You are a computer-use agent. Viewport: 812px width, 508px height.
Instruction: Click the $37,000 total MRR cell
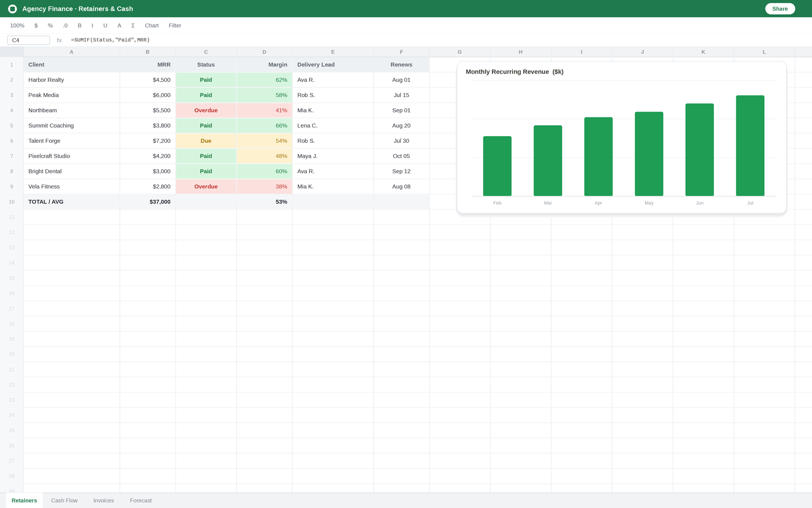[148, 202]
